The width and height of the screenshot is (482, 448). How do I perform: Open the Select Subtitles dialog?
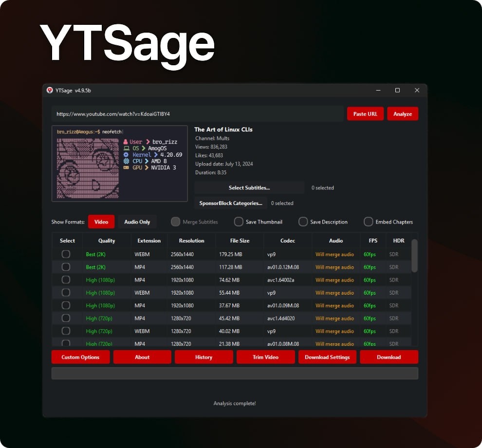coord(249,187)
